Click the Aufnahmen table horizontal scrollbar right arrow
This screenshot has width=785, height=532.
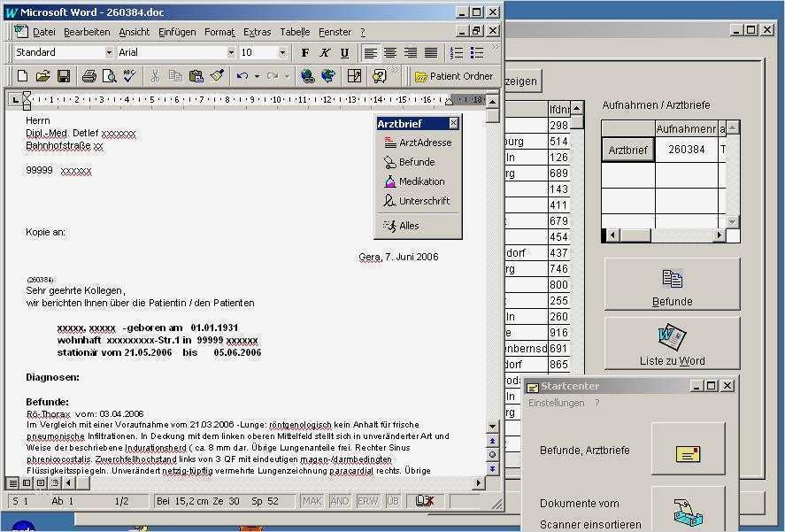click(719, 235)
